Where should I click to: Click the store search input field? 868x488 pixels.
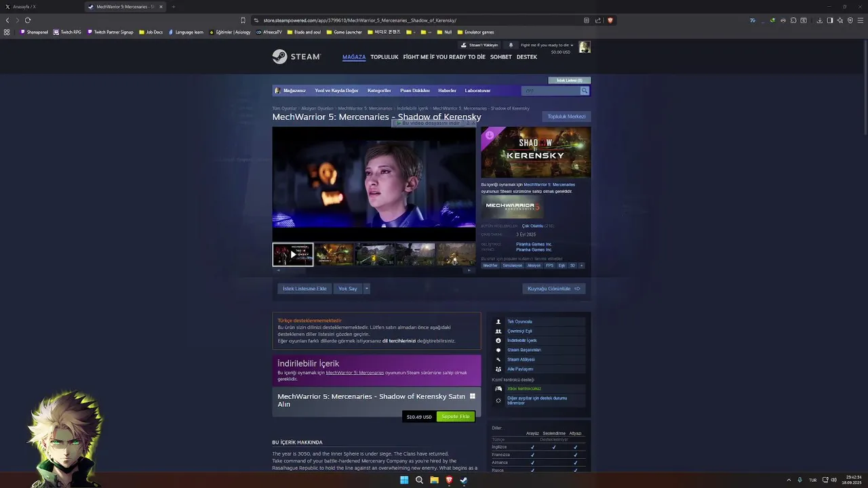[551, 90]
